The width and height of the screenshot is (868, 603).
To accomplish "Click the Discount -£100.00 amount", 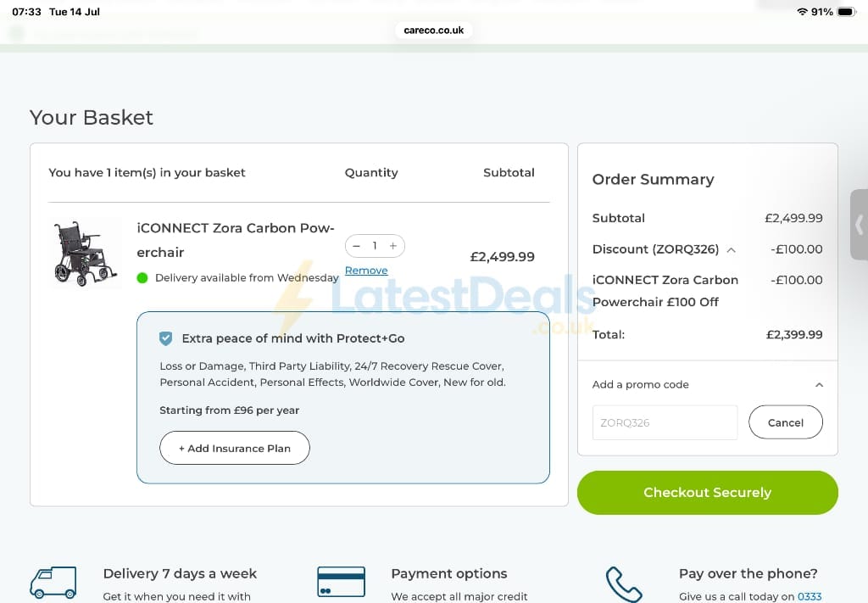I will click(797, 249).
